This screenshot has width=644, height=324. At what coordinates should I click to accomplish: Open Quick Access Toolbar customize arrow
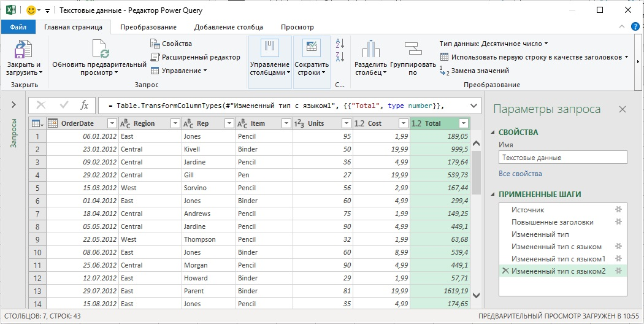[x=47, y=10]
